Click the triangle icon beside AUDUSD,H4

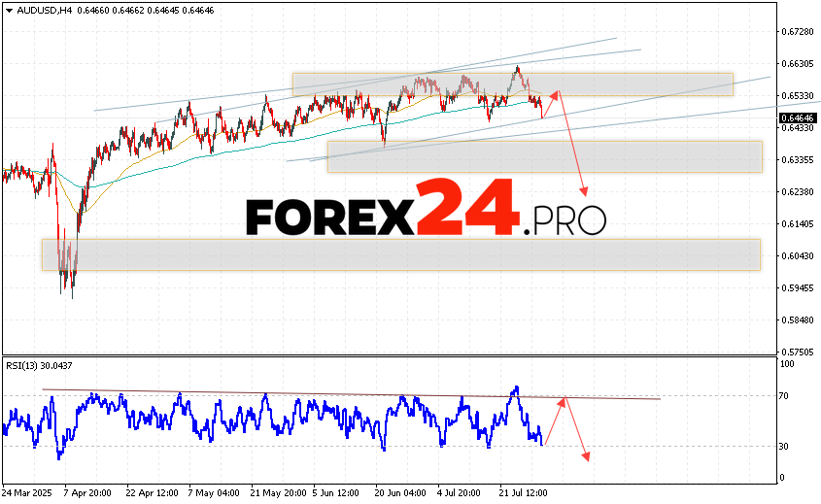tap(7, 9)
